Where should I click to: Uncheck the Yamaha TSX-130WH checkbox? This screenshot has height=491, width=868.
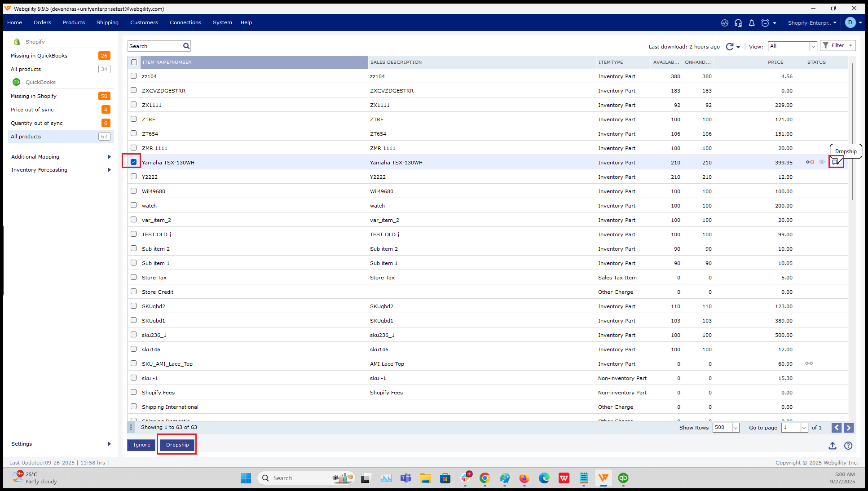pyautogui.click(x=133, y=162)
